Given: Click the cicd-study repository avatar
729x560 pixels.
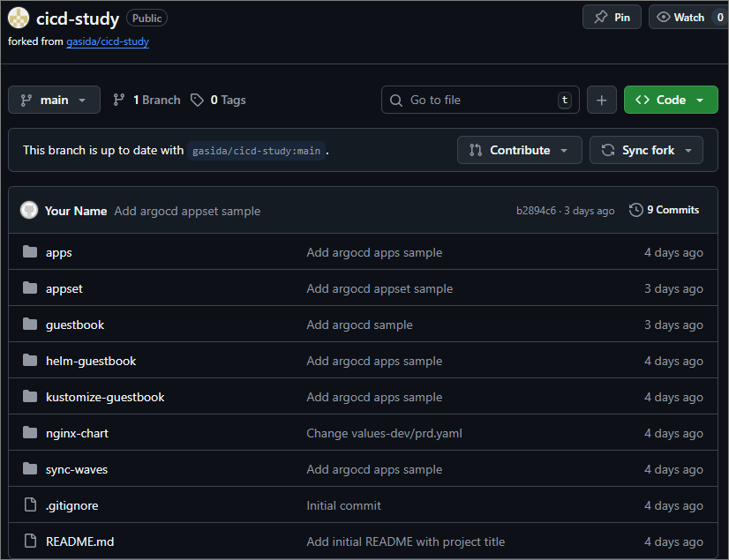Looking at the screenshot, I should pyautogui.click(x=19, y=18).
